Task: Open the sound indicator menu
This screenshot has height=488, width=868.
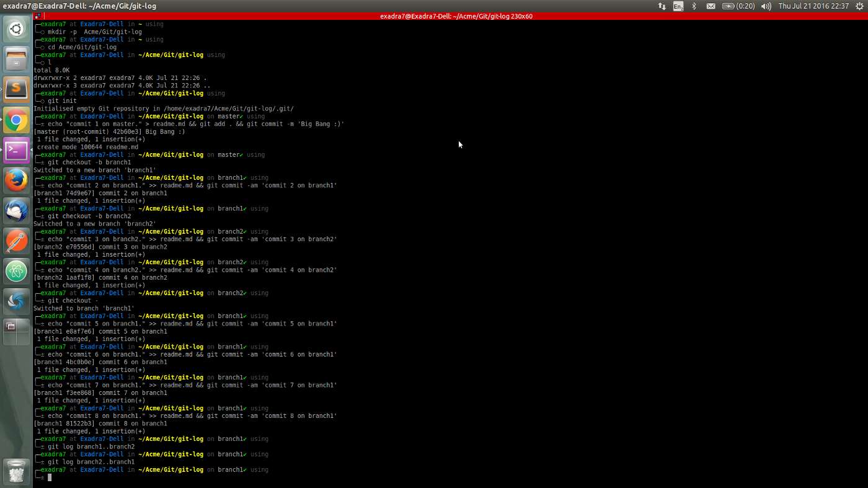Action: (766, 6)
